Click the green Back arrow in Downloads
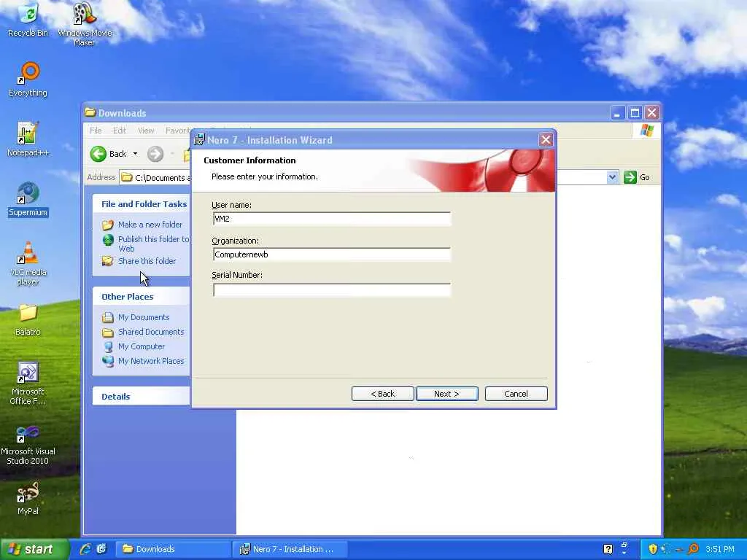This screenshot has width=747, height=560. pos(98,154)
